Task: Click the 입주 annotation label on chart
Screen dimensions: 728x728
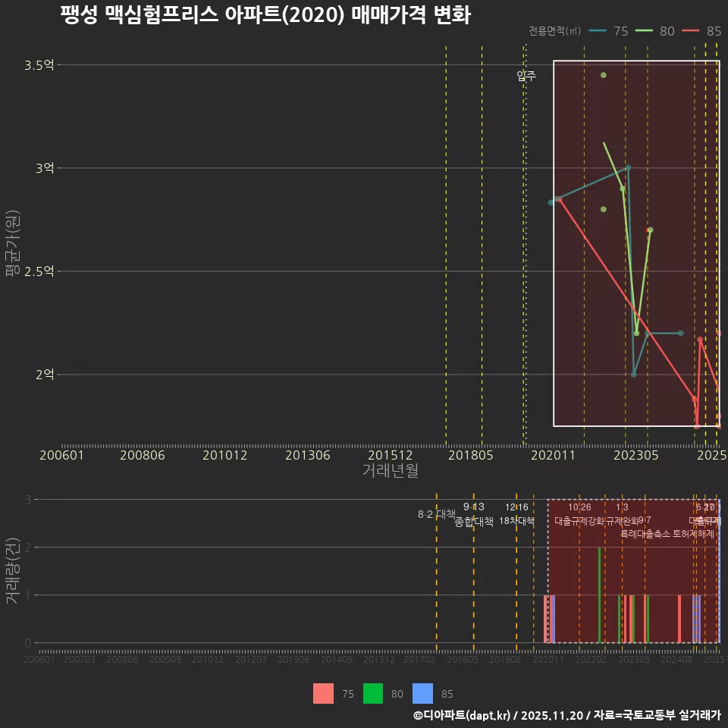Action: pos(526,75)
